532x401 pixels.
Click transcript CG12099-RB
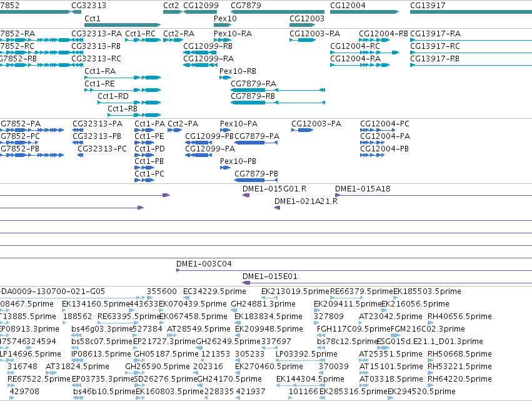pyautogui.click(x=200, y=53)
